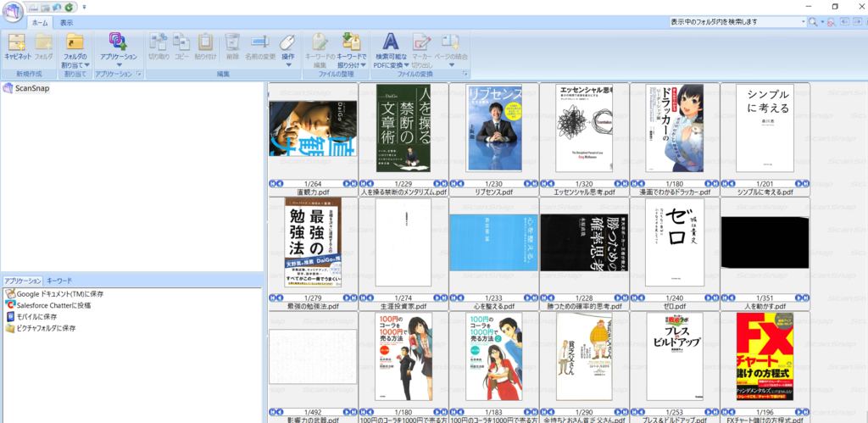Image resolution: width=868 pixels, height=423 pixels.
Task: Create a new キャビネット (cabinet)
Action: click(17, 47)
